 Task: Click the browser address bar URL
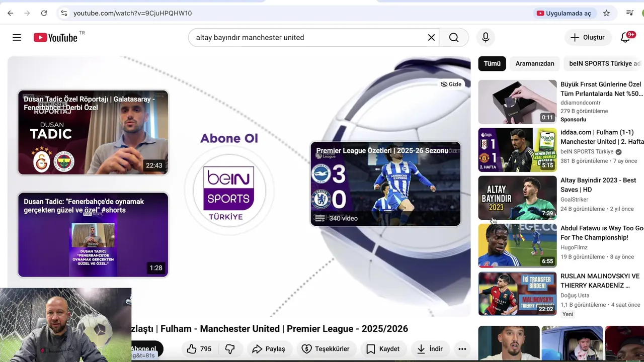(x=132, y=13)
